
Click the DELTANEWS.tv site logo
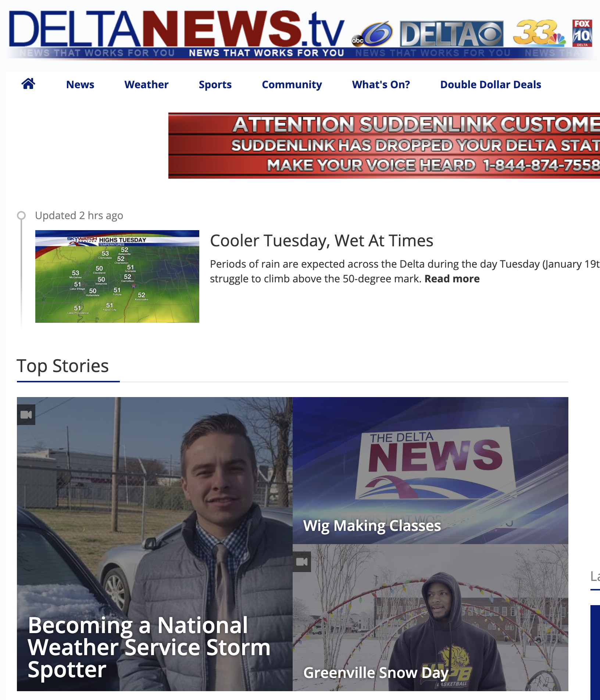[176, 29]
